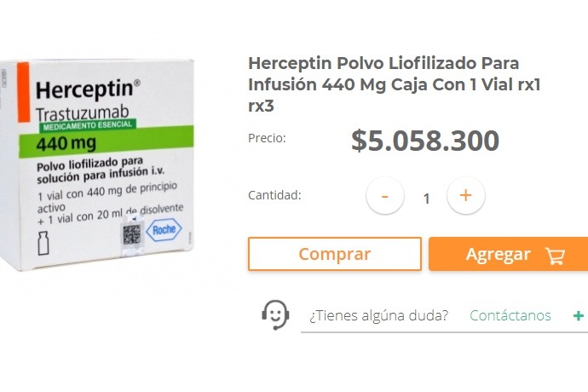The width and height of the screenshot is (588, 392).
Task: Click the vial outline icon on box
Action: [43, 243]
